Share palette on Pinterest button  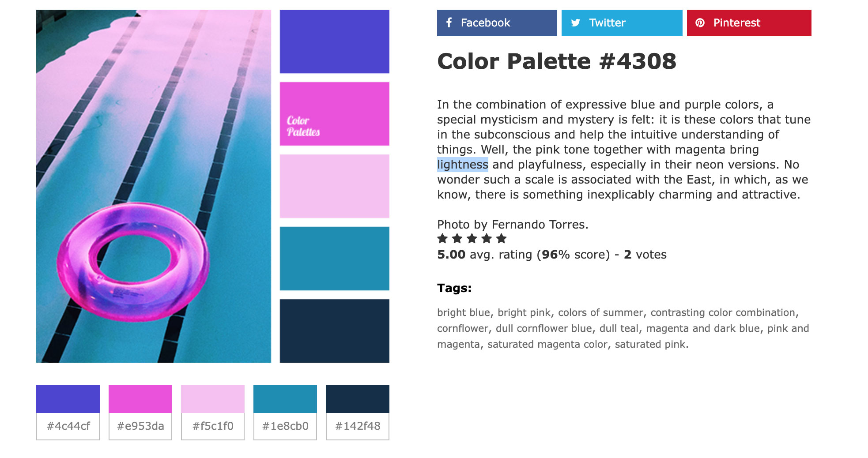[749, 23]
